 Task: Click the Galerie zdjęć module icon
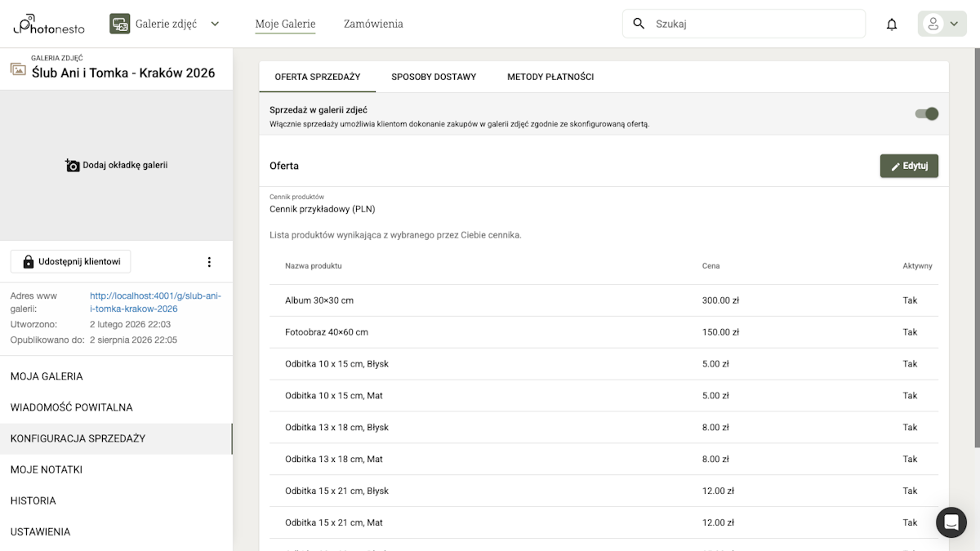point(120,24)
